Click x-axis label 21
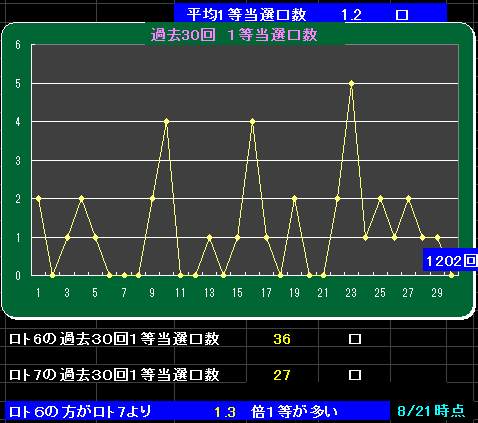Image resolution: width=478 pixels, height=423 pixels. point(323,293)
